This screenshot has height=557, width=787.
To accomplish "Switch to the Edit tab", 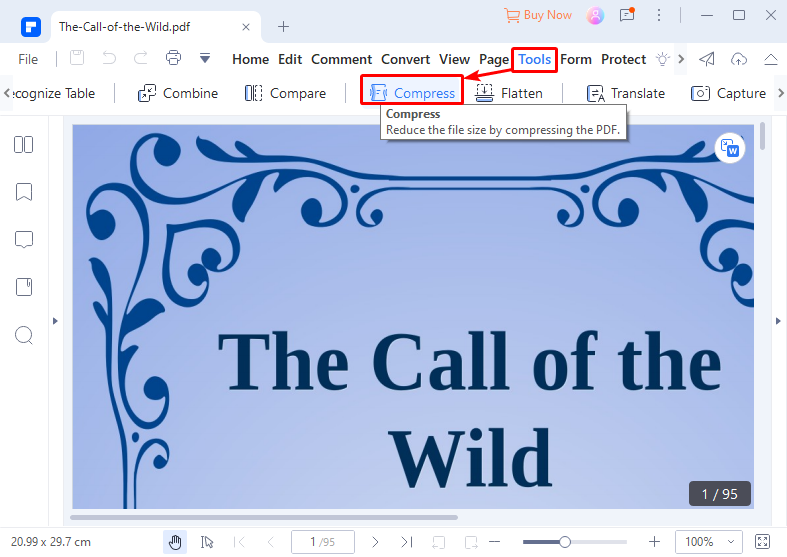I will point(290,59).
